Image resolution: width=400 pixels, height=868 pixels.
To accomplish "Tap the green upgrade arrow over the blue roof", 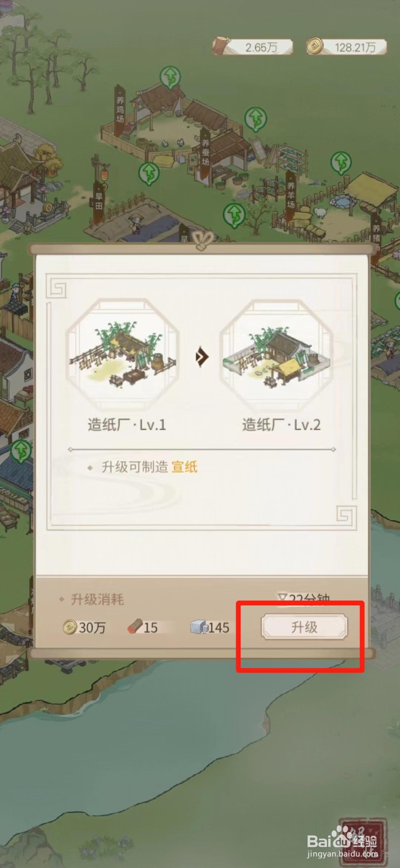I will pos(21,451).
